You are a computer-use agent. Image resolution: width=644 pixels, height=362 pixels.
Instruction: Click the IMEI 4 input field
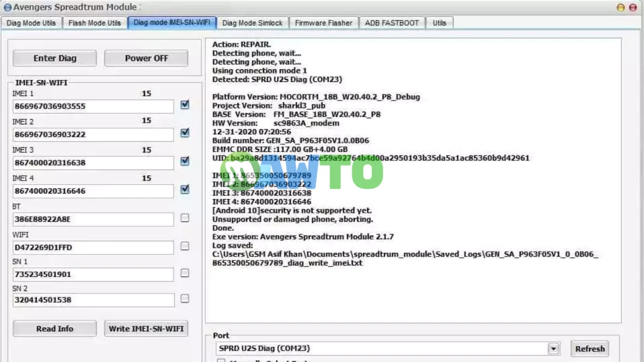click(94, 191)
